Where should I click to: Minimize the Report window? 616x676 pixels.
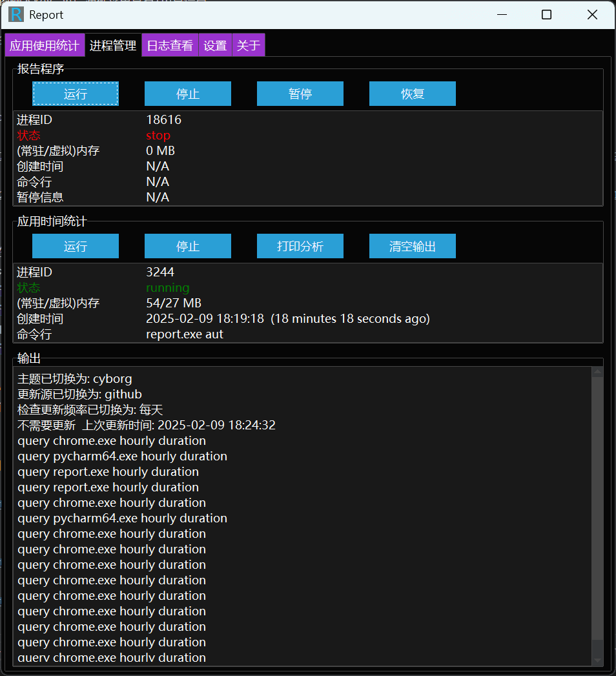tap(500, 15)
